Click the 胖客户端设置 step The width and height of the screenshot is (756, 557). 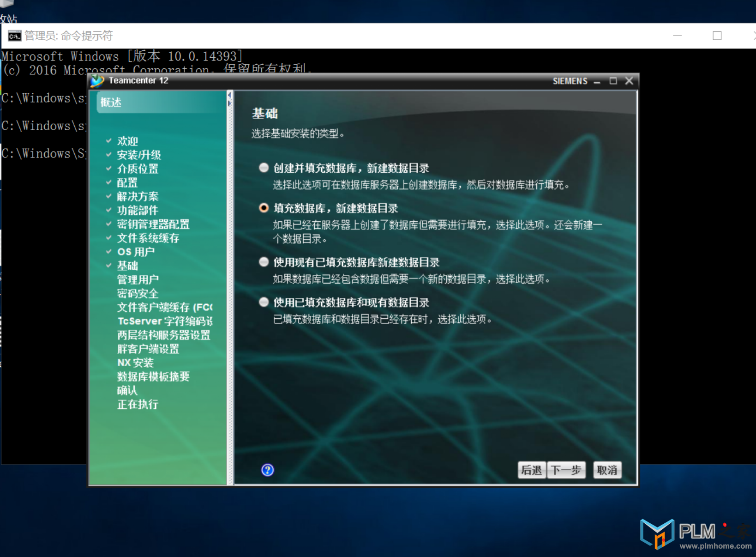pos(148,349)
